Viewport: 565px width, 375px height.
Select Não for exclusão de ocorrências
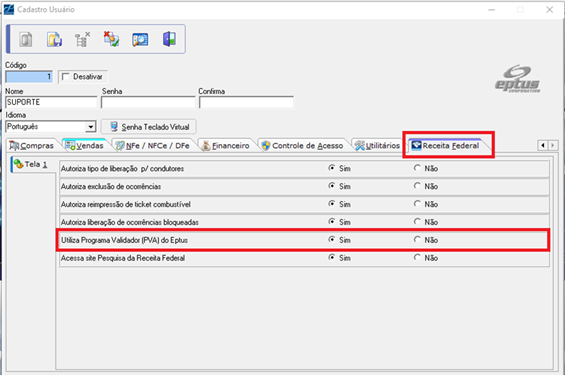coord(417,186)
